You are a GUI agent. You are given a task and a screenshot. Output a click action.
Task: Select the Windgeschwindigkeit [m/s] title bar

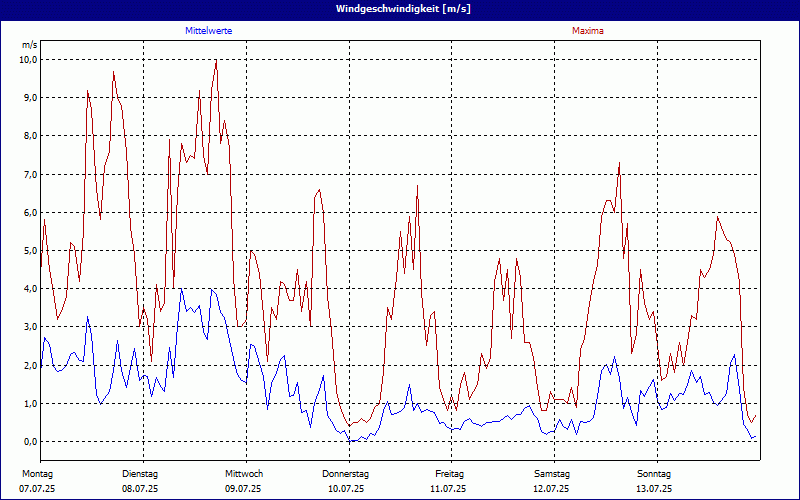[400, 8]
